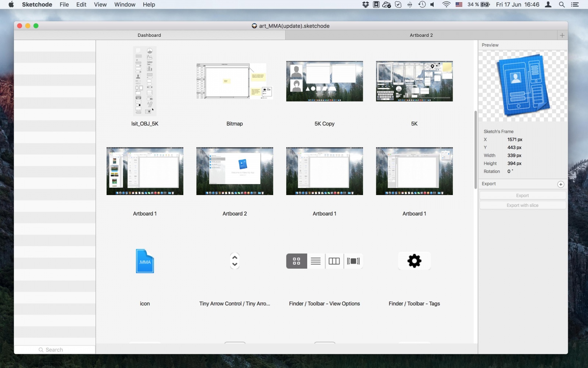Click the date and time in menu bar
Screen dimensions: 588x368
517,4
